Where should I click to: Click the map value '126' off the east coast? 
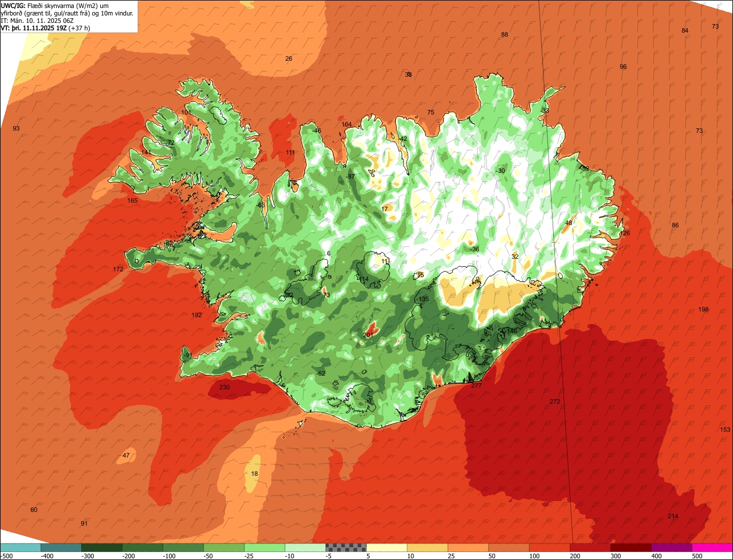click(x=625, y=233)
